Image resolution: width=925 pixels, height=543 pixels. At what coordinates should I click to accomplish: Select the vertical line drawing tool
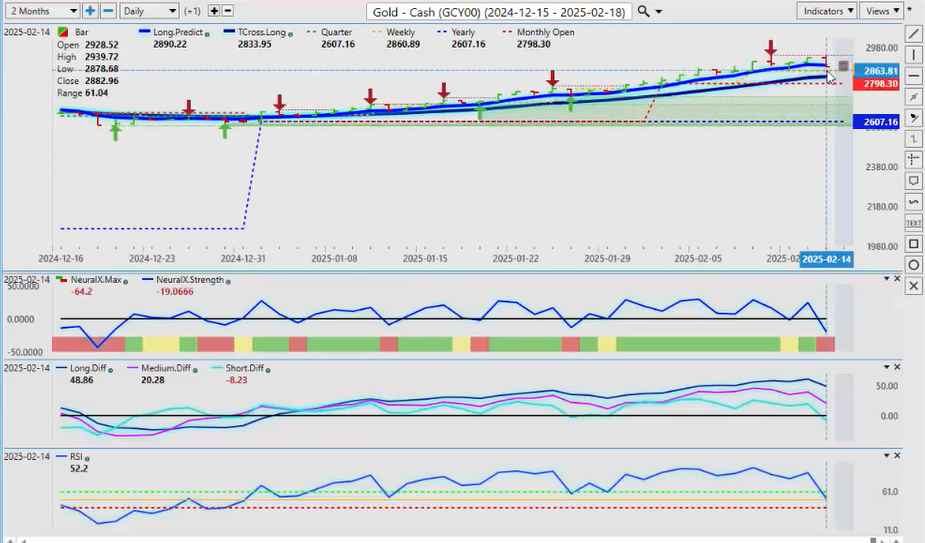914,54
